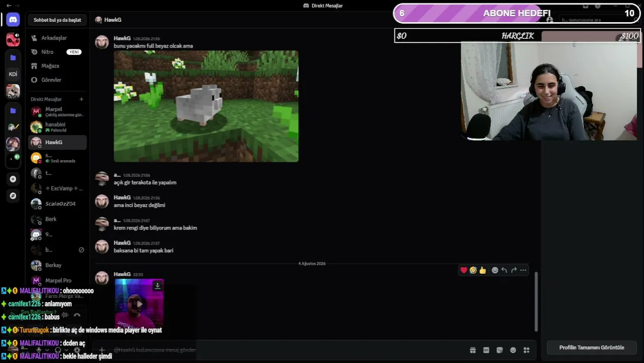Open the Berk direct message
The width and height of the screenshot is (644, 363).
[57, 219]
